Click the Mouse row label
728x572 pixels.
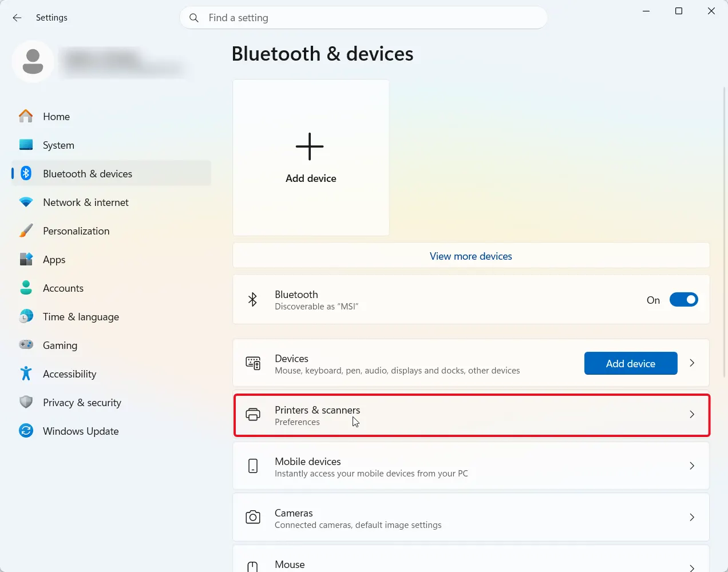(x=290, y=565)
